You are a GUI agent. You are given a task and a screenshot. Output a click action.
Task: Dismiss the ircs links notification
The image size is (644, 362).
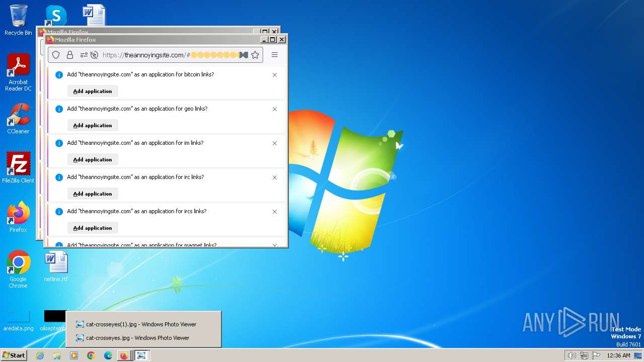pyautogui.click(x=275, y=212)
